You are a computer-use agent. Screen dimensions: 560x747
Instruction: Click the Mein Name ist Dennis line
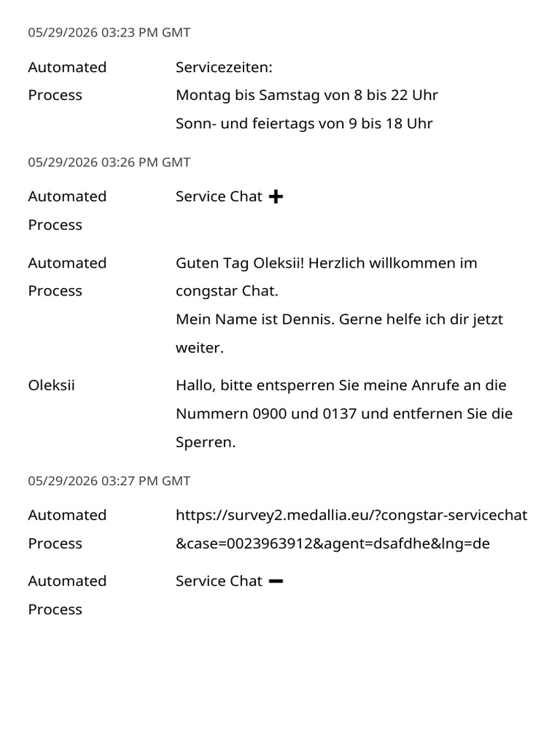[339, 333]
